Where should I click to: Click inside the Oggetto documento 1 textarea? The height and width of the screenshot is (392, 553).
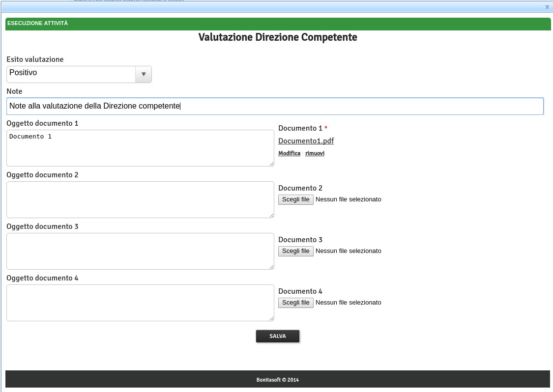pos(140,148)
